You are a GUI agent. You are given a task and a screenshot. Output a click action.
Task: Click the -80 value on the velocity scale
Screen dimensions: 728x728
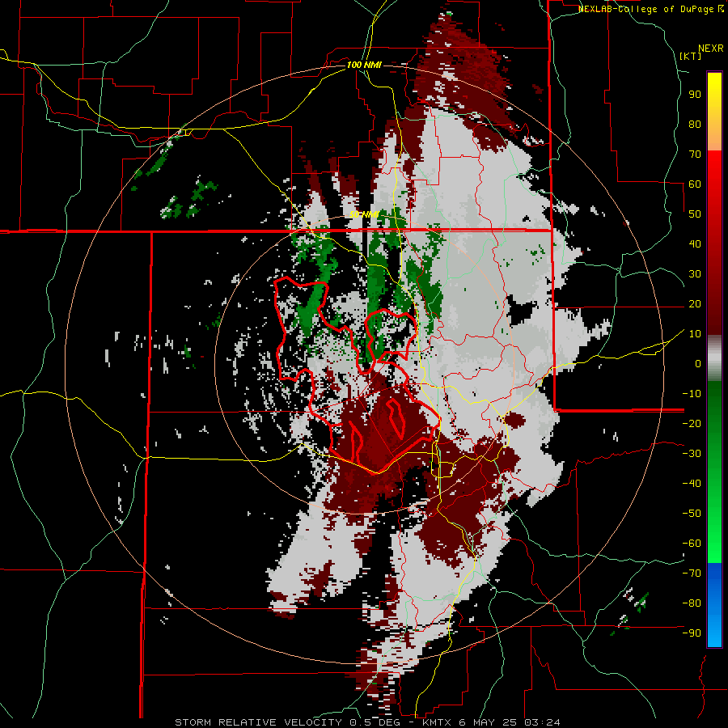[x=692, y=603]
